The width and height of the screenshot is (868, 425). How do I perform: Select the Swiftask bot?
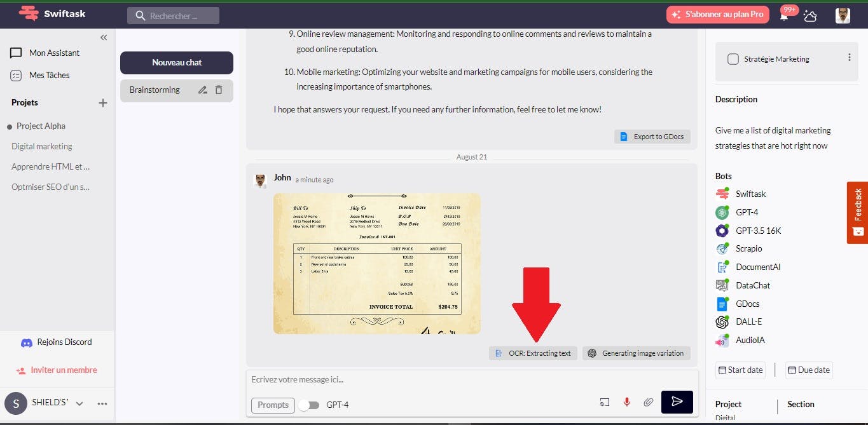pos(741,194)
